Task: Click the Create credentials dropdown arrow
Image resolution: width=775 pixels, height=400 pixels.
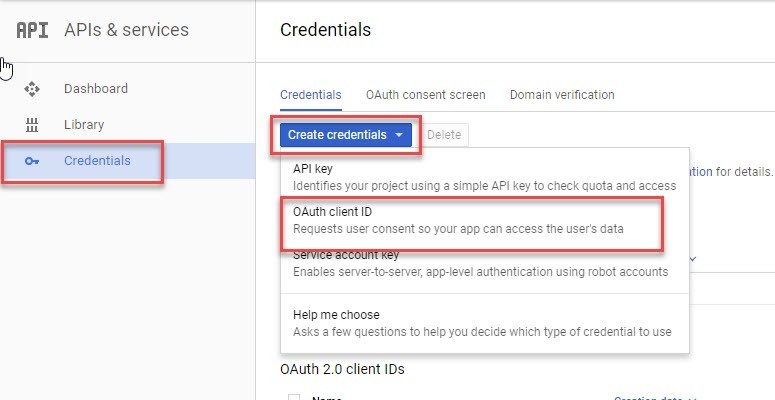Action: pos(399,135)
